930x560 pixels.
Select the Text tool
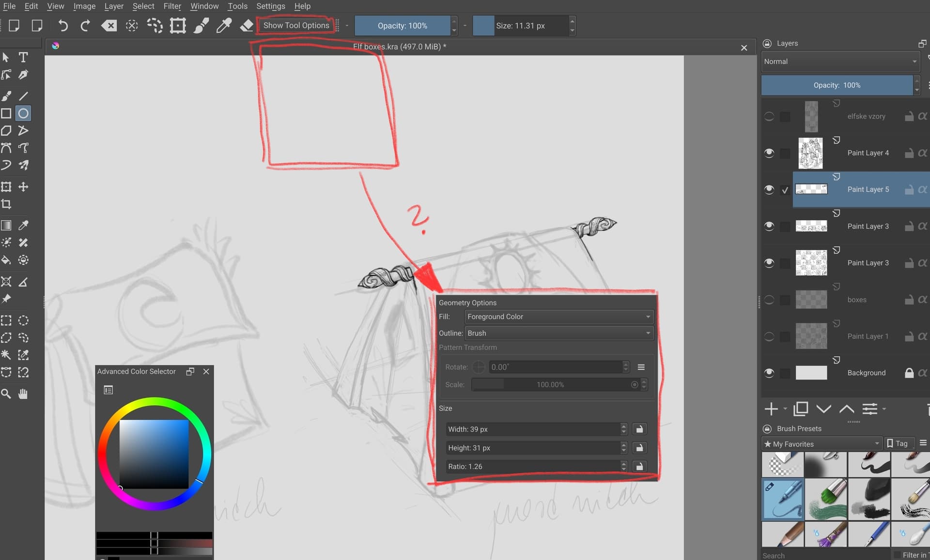coord(23,57)
